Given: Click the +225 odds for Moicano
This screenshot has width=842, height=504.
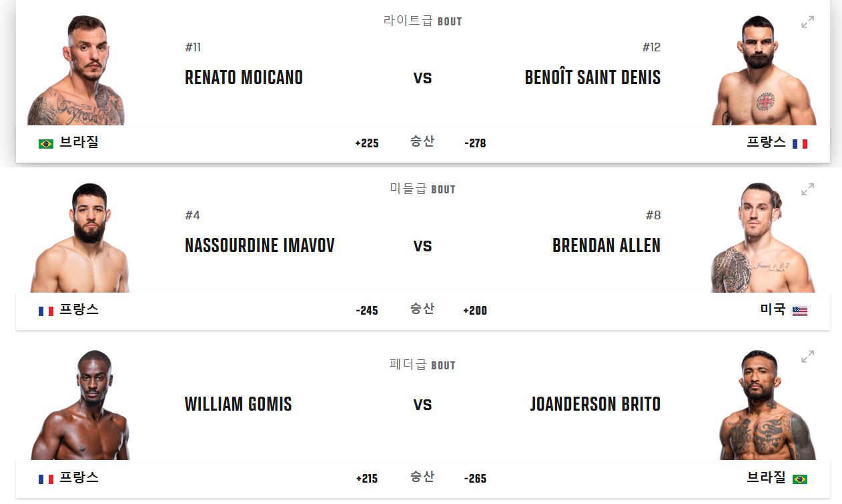Looking at the screenshot, I should [366, 143].
